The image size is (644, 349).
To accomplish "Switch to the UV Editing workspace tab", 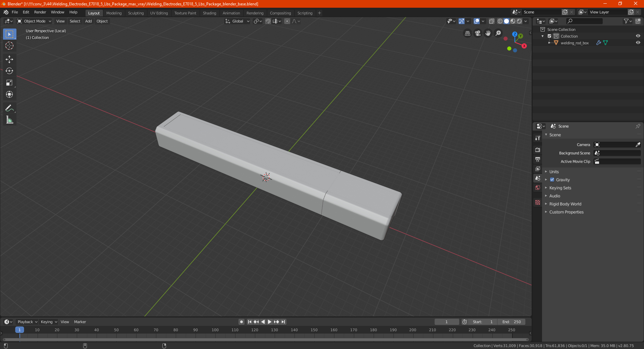I will (159, 13).
